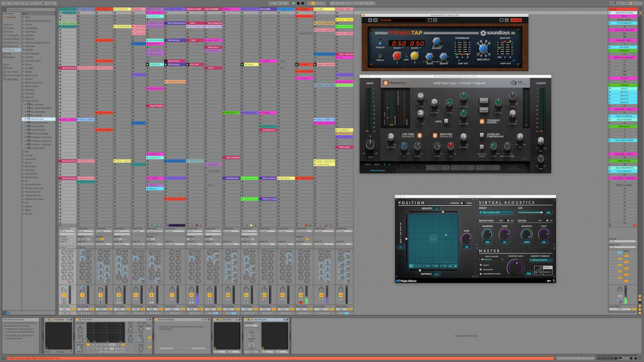Click Redo in the Drumstrip plugin

click(x=377, y=165)
